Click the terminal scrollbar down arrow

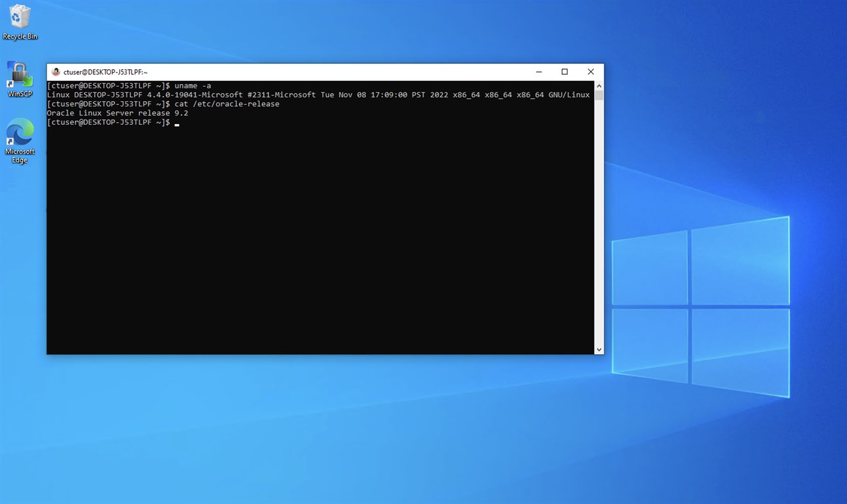tap(599, 350)
